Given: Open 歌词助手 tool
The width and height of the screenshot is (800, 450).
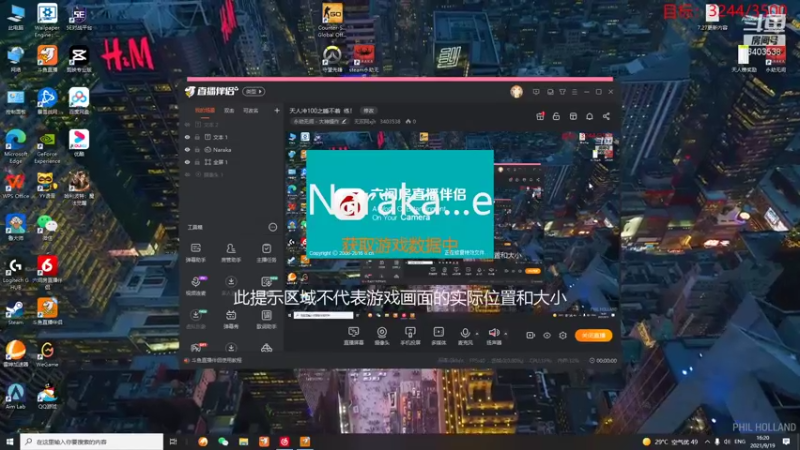Looking at the screenshot, I should (x=266, y=319).
